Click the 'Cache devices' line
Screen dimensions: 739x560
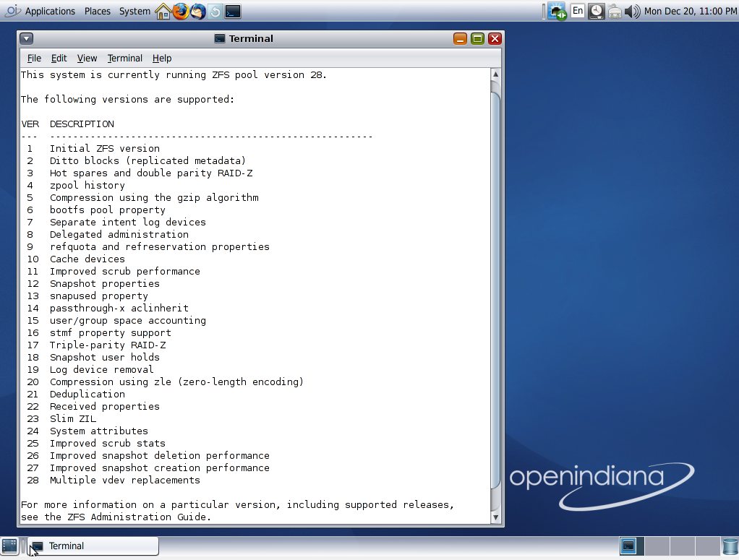(x=87, y=259)
